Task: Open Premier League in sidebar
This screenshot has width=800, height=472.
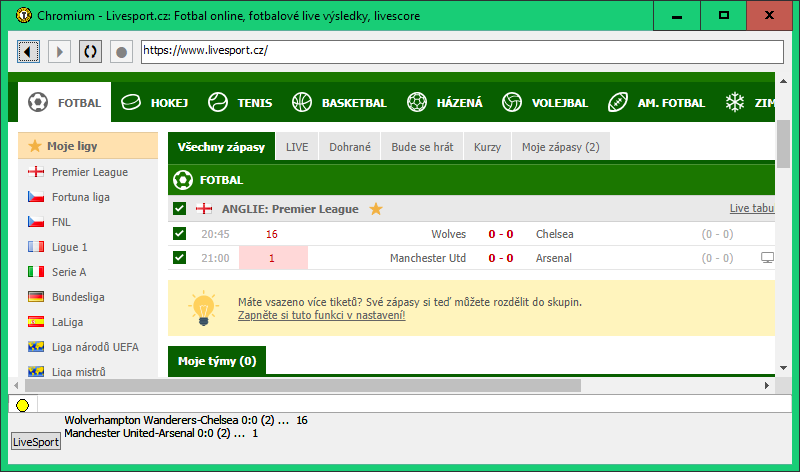Action: click(x=90, y=172)
